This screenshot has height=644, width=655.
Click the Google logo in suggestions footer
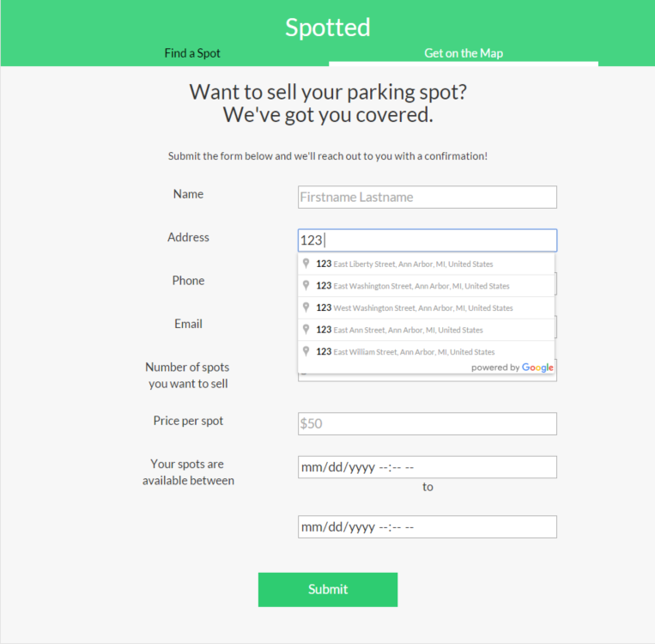tap(537, 368)
